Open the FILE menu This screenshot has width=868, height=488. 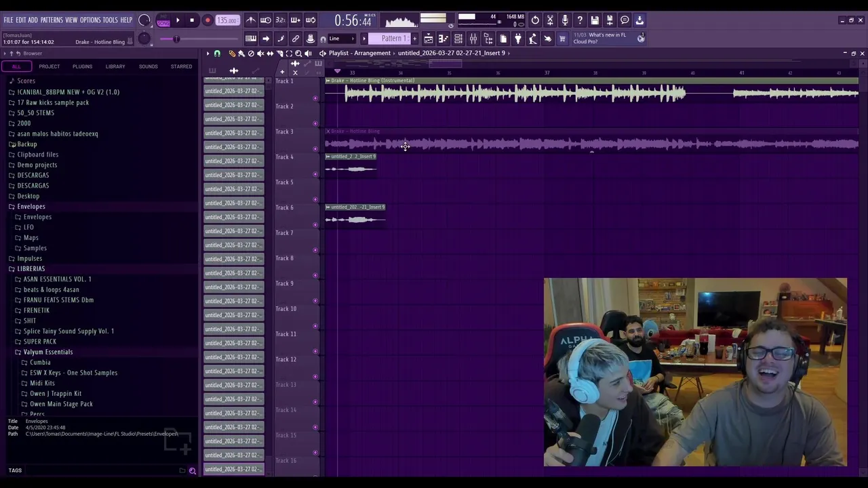tap(8, 20)
